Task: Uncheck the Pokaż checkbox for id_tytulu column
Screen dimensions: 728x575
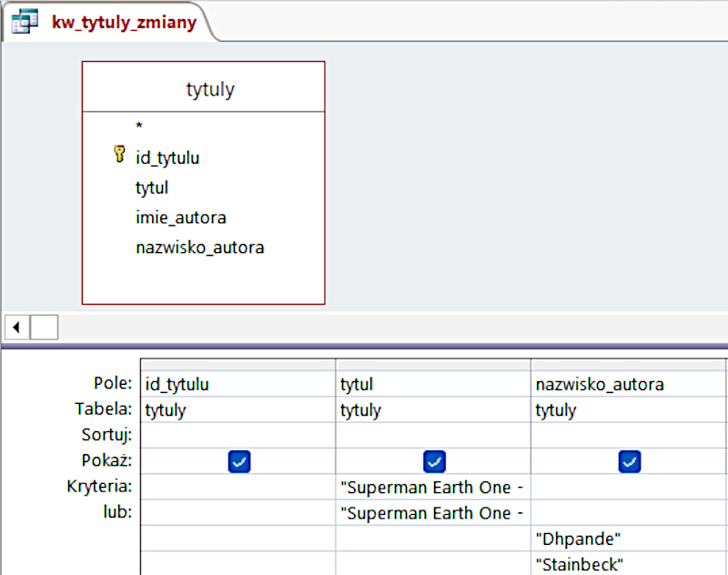Action: click(239, 461)
